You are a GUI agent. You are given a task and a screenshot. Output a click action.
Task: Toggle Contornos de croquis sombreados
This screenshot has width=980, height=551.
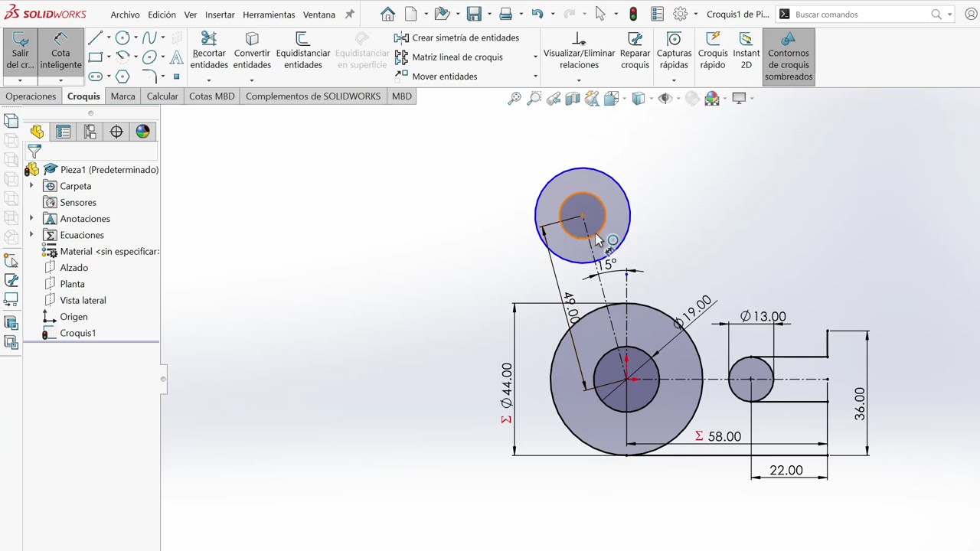[789, 57]
